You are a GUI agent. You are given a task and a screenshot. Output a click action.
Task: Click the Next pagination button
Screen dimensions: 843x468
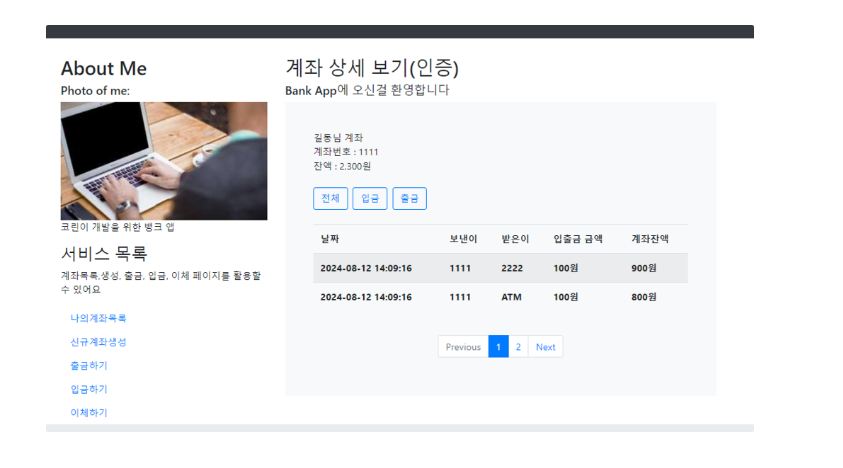tap(546, 347)
